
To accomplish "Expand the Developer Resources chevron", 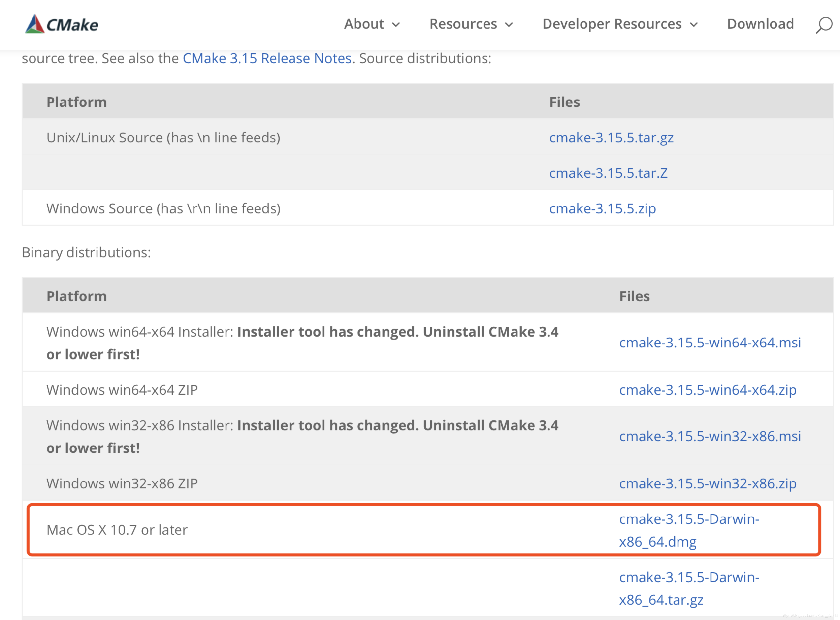I will pos(694,25).
